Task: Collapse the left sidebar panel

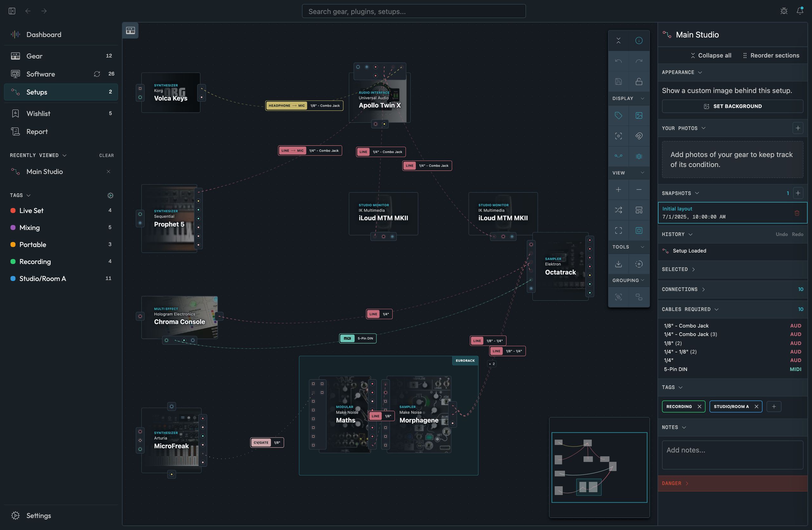Action: pos(12,11)
